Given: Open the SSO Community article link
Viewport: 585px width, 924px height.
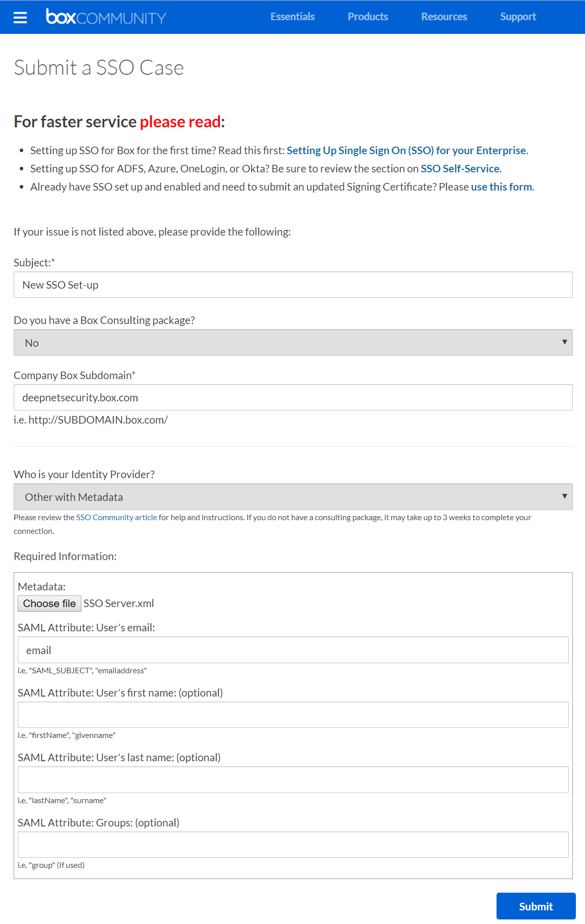Looking at the screenshot, I should tap(116, 518).
